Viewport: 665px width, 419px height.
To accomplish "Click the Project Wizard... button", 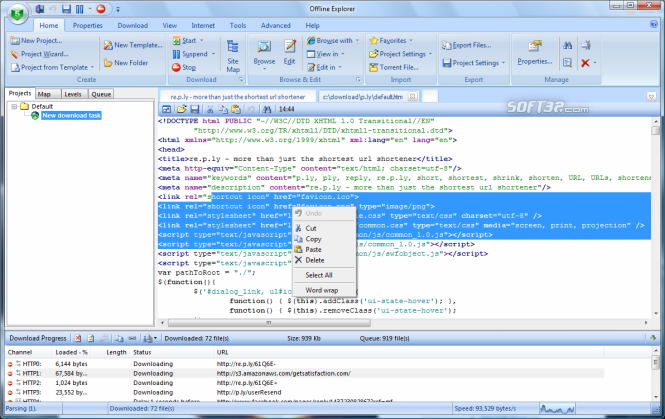I will [x=39, y=54].
